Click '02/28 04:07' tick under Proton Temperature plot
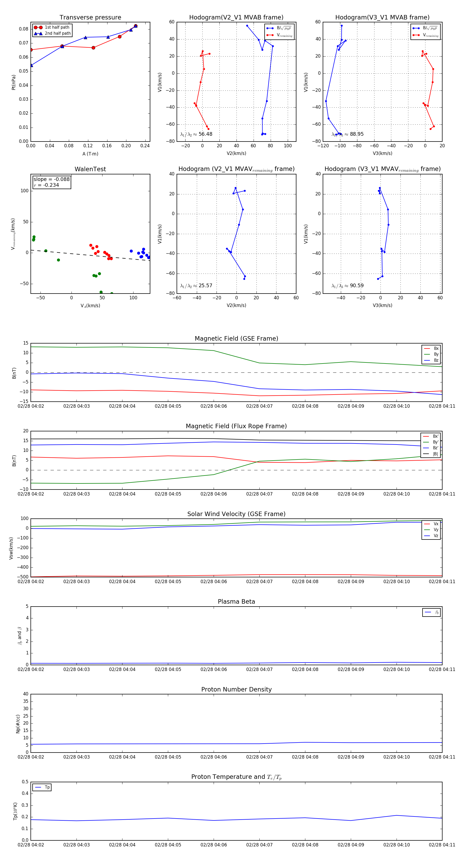473x868 pixels. click(x=259, y=845)
